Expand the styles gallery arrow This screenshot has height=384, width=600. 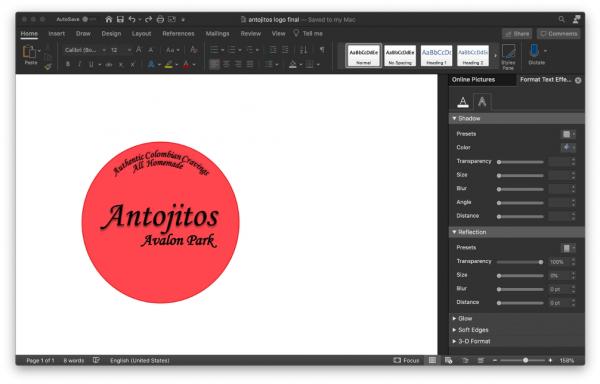point(495,55)
